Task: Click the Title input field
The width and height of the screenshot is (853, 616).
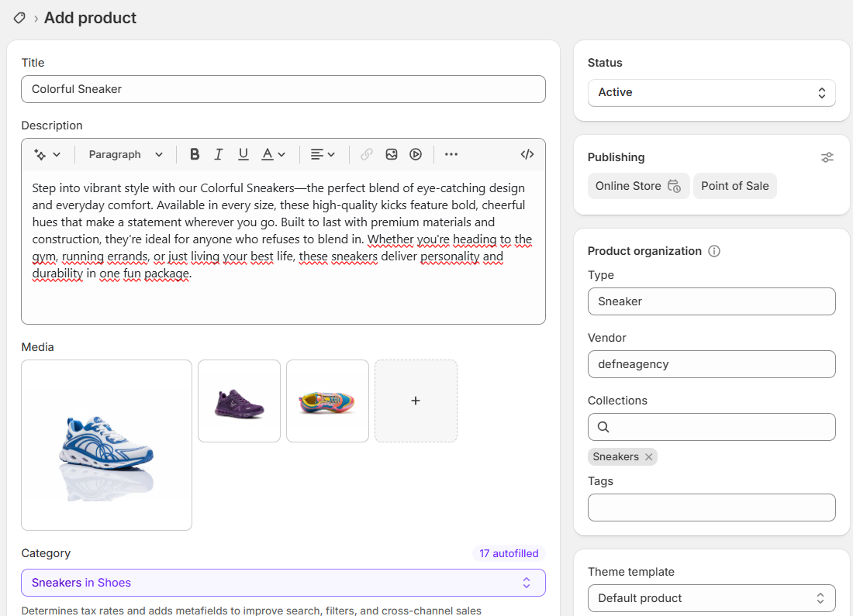Action: [283, 89]
